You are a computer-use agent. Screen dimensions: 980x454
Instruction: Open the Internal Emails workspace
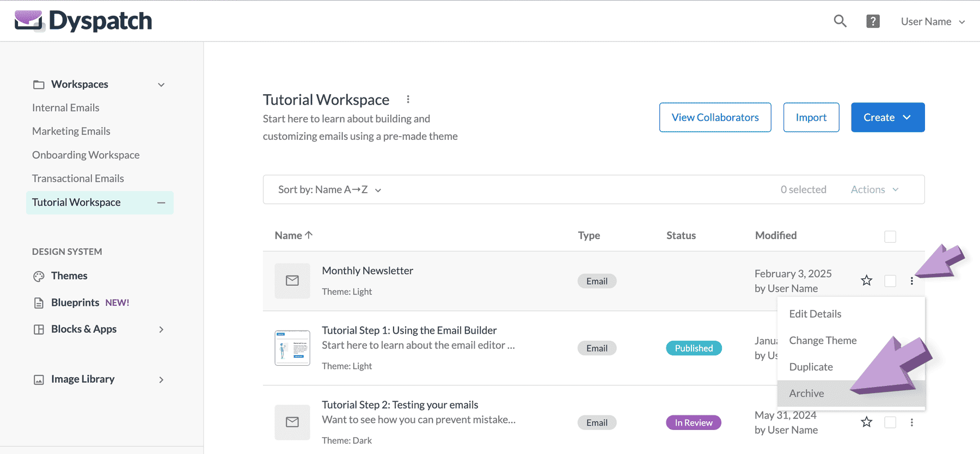[x=65, y=108]
